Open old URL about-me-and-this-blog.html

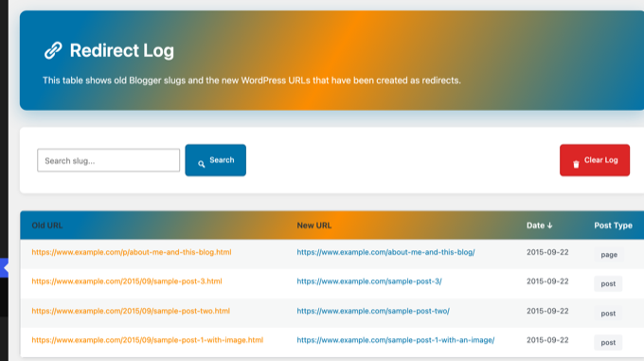click(132, 252)
